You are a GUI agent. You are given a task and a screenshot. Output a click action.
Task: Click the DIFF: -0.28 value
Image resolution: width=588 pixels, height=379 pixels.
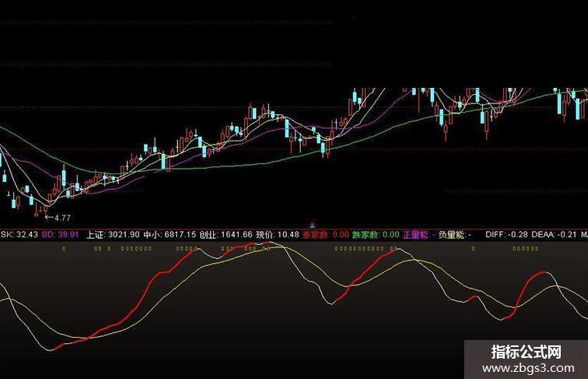[x=507, y=235]
